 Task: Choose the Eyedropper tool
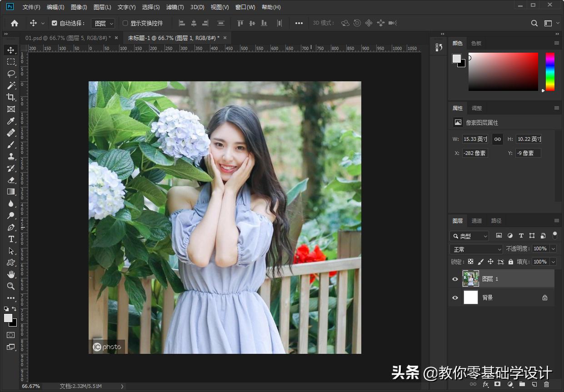tap(11, 121)
